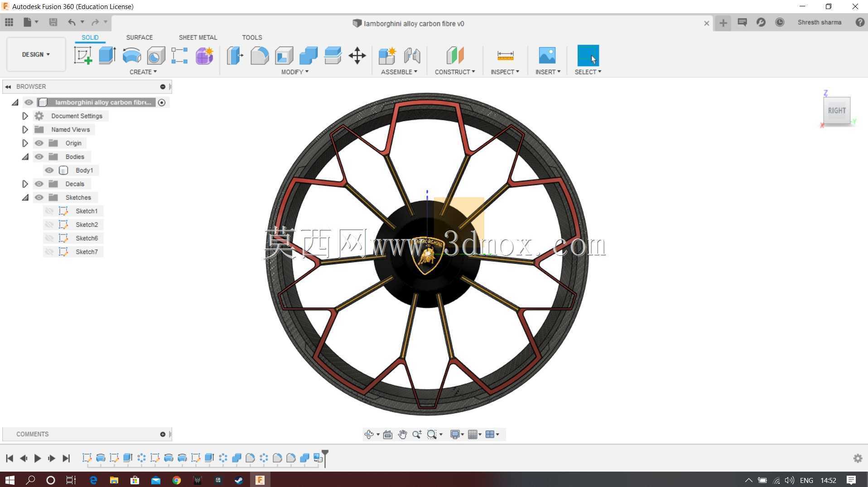Click the Shresth sharma account name
The image size is (868, 487).
tap(820, 22)
